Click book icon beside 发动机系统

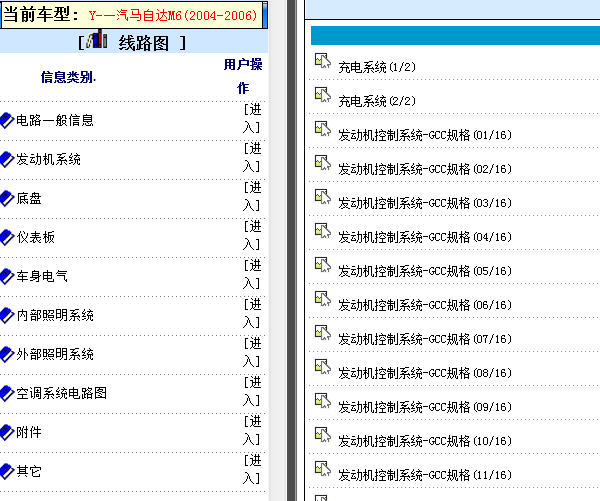tap(7, 160)
